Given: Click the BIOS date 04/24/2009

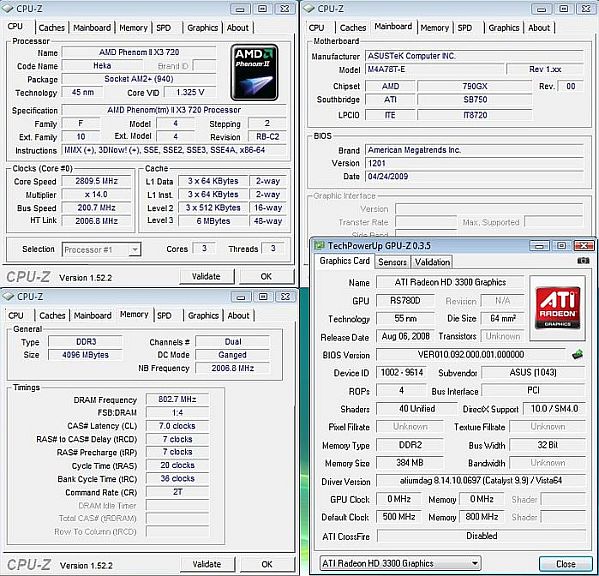Looking at the screenshot, I should click(474, 176).
